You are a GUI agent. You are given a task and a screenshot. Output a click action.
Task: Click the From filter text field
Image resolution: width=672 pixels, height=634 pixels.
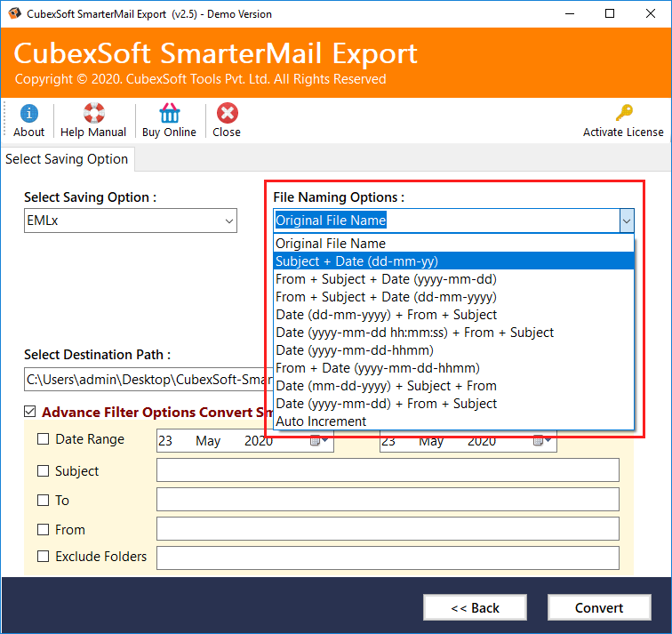(x=388, y=528)
